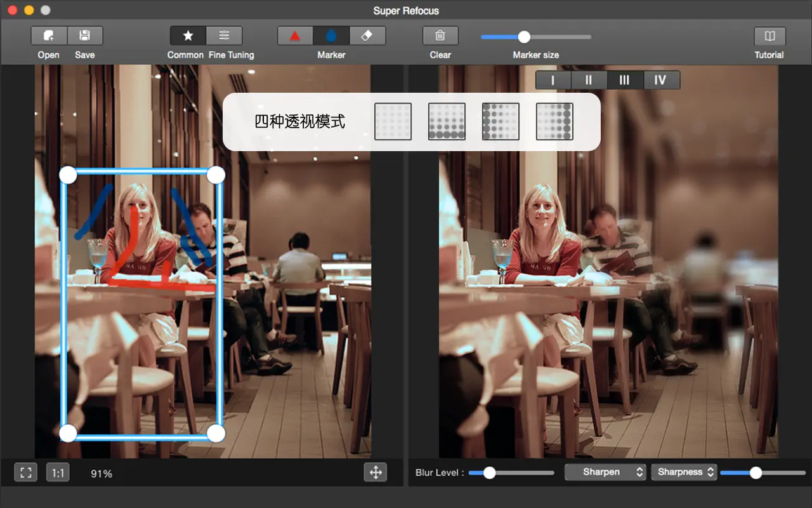Click the second dot-pattern perspective thumbnail
812x508 pixels.
point(447,121)
